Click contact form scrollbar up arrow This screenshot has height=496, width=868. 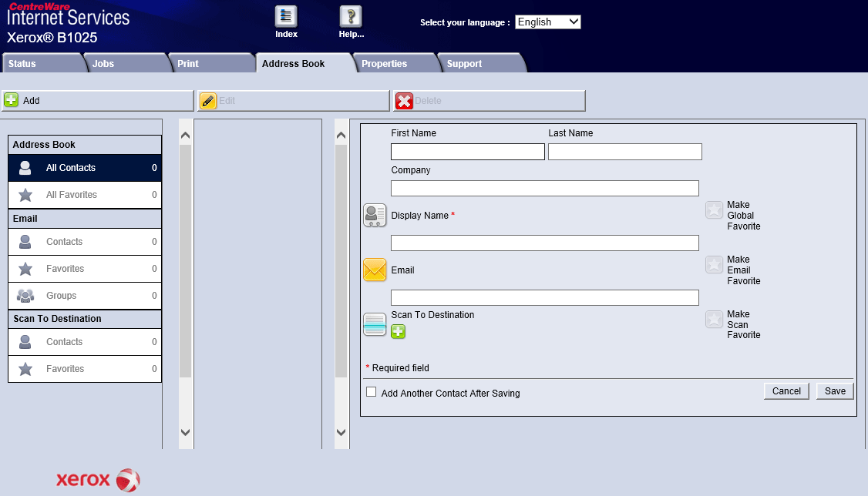click(341, 135)
